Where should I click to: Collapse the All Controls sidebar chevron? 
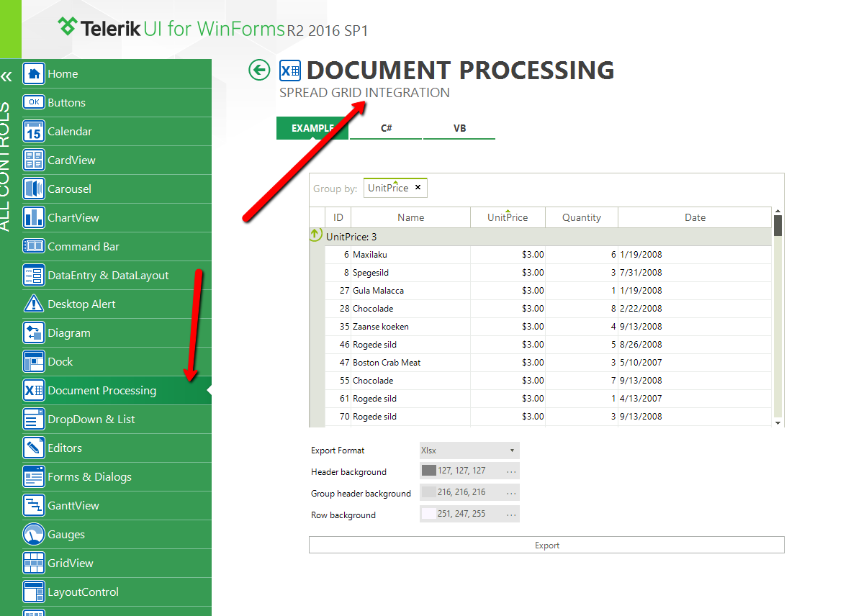point(6,76)
